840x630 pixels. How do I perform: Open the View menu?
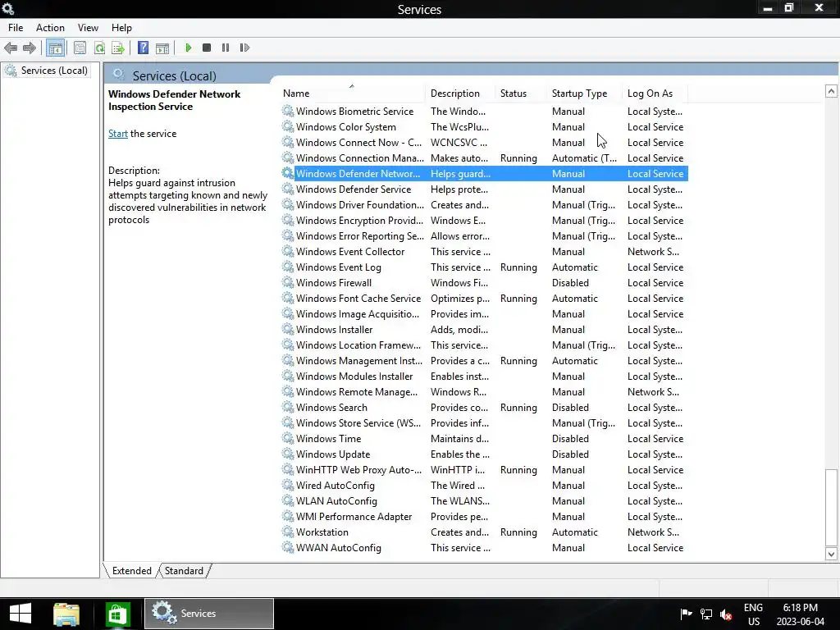tap(88, 28)
